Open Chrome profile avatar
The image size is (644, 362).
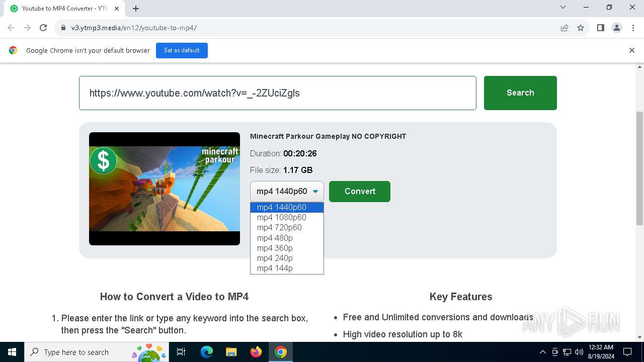[x=617, y=28]
